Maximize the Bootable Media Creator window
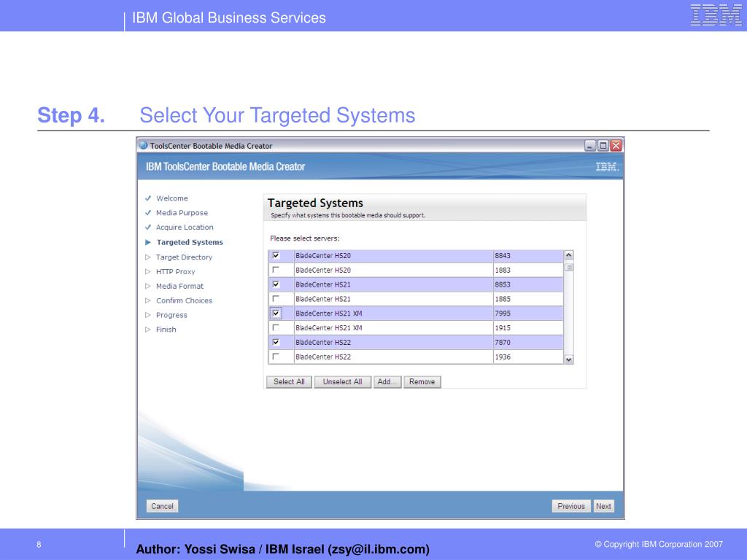This screenshot has width=747, height=560. point(603,146)
